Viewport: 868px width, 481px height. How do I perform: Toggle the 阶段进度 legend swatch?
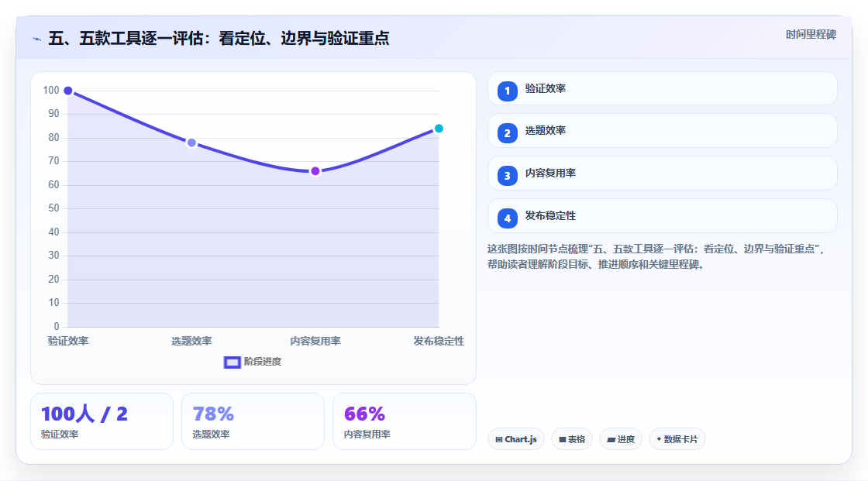pyautogui.click(x=232, y=362)
